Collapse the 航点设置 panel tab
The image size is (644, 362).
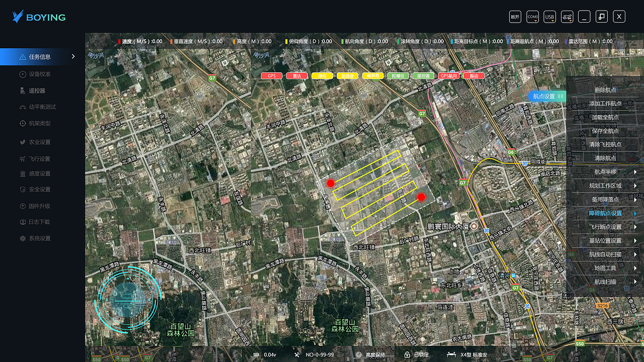pyautogui.click(x=547, y=96)
